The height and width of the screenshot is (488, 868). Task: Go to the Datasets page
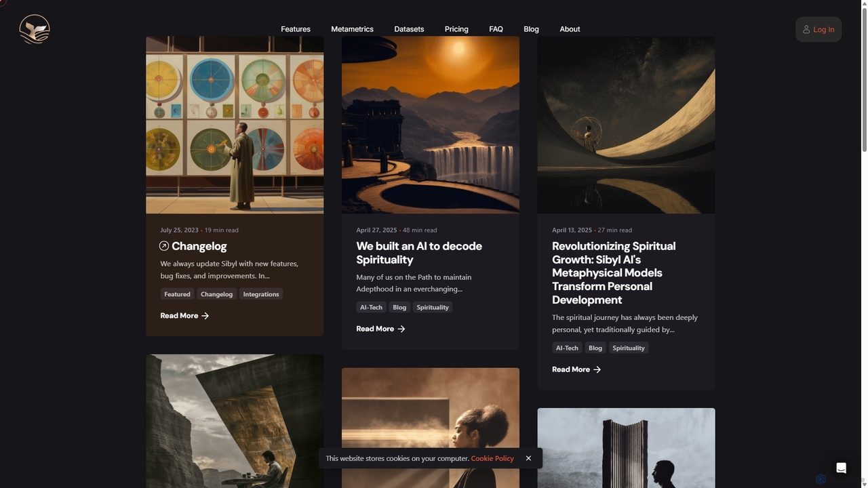tap(409, 29)
